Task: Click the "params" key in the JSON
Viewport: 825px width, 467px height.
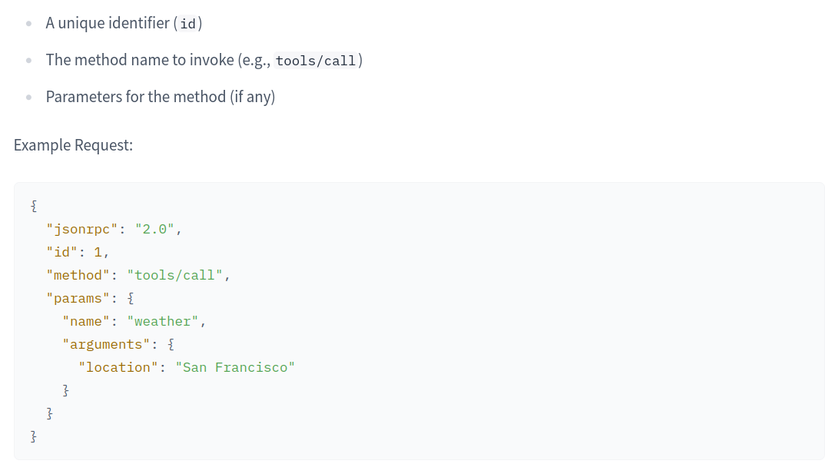Action: pos(78,299)
